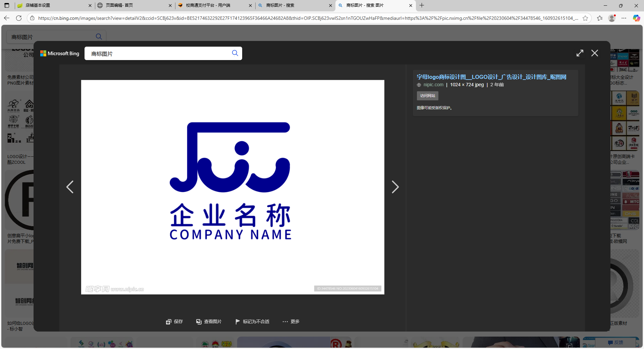The height and width of the screenshot is (349, 644).
Task: Expand image to full screen view
Action: pos(580,53)
